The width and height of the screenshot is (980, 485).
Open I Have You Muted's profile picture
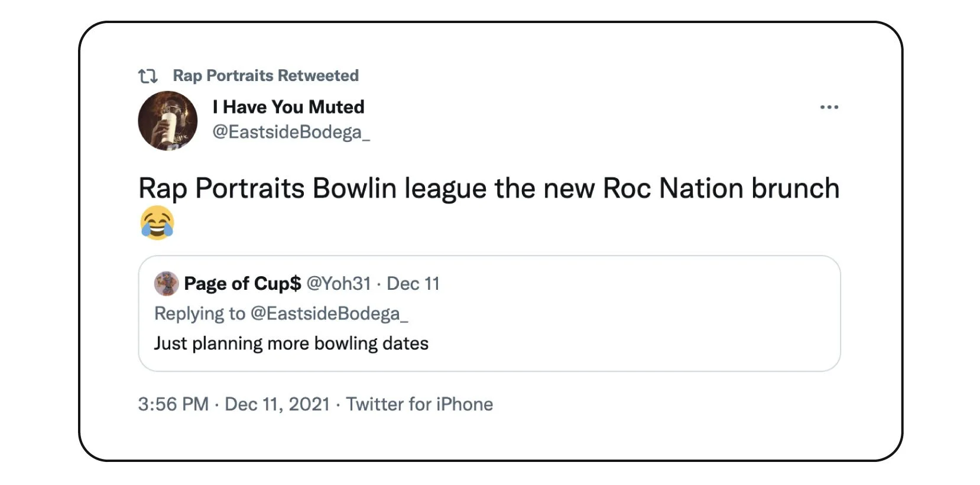click(168, 121)
